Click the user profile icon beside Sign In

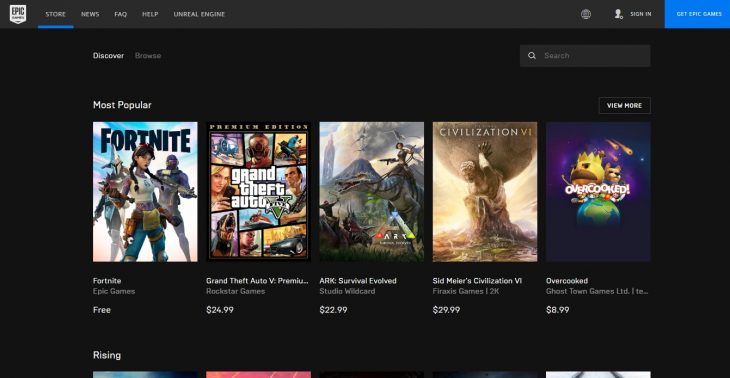tap(618, 14)
